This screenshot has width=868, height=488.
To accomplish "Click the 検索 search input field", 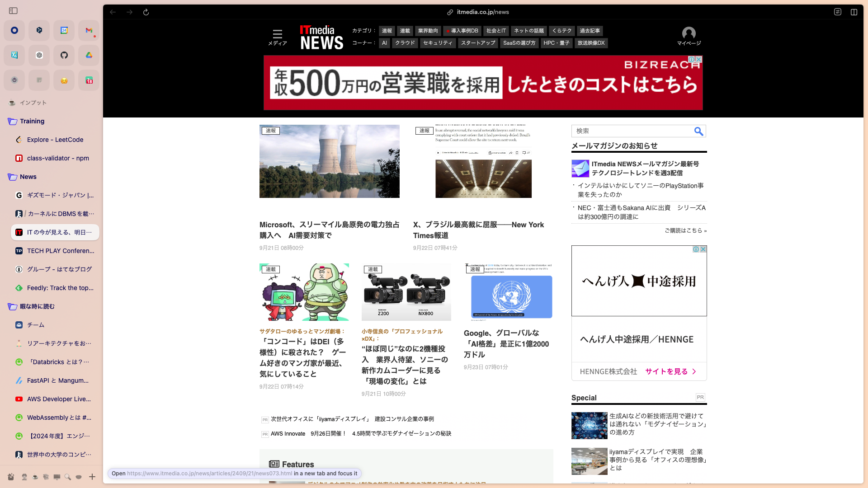I will coord(632,131).
